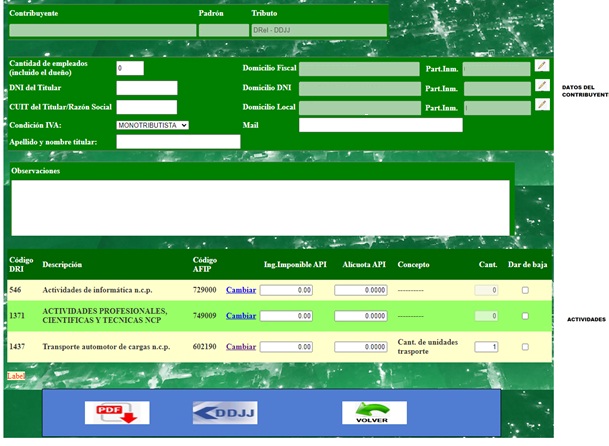Click the green Volver arrow icon
This screenshot has height=446, width=609.
click(x=373, y=413)
